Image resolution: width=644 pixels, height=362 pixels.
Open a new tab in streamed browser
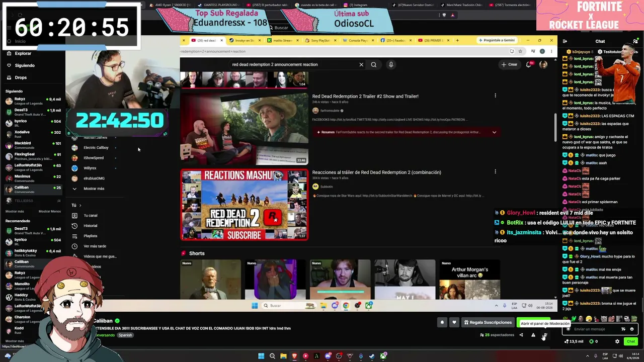coord(457,40)
